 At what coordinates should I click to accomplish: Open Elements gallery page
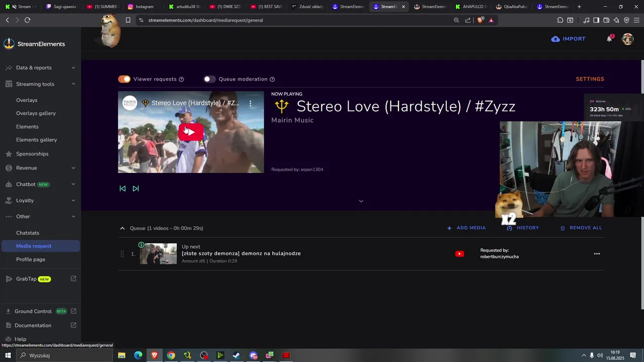(x=36, y=140)
